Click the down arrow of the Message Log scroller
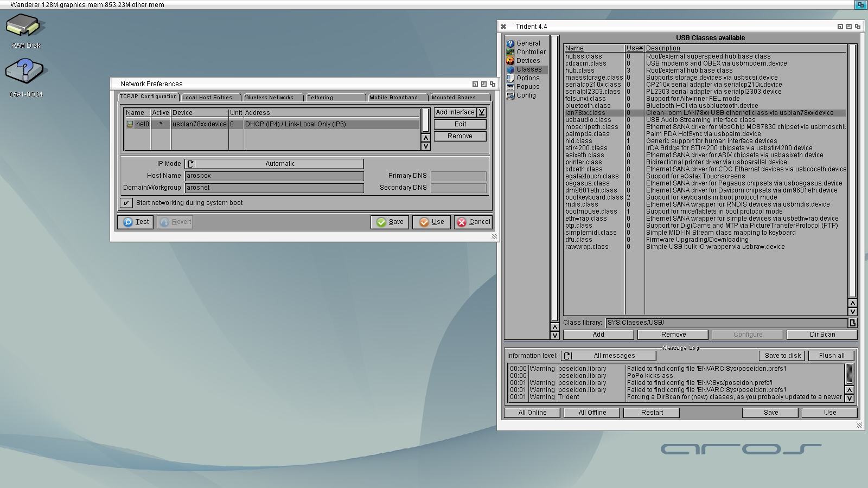The image size is (868, 488). [x=850, y=399]
